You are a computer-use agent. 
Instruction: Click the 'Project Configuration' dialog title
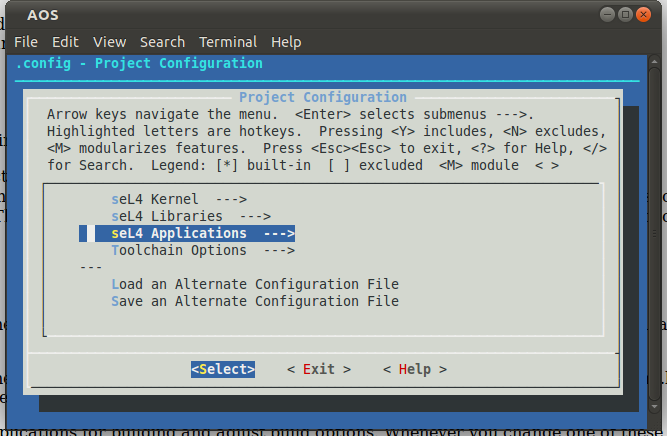point(323,97)
